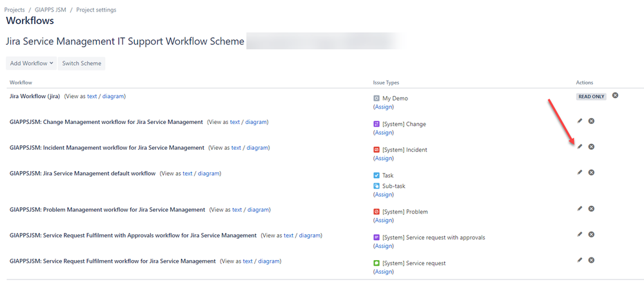Open the Add Workflow dropdown
644x282 pixels.
pos(31,63)
